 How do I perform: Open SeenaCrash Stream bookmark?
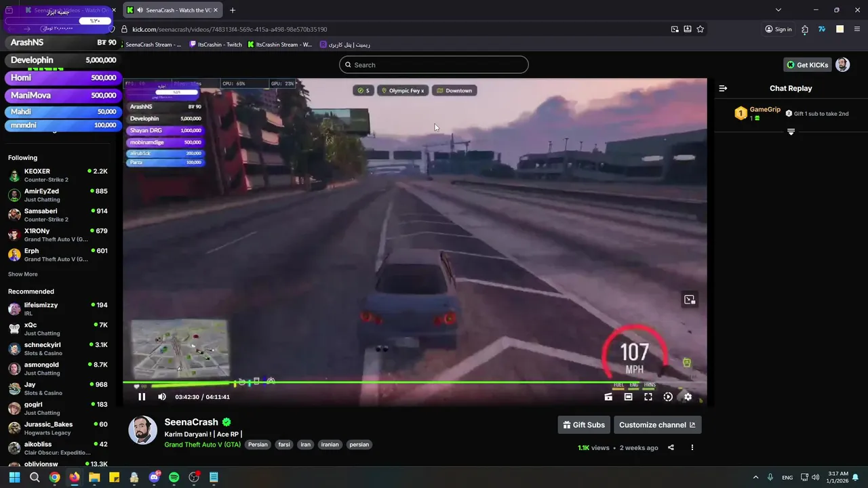[x=153, y=45]
